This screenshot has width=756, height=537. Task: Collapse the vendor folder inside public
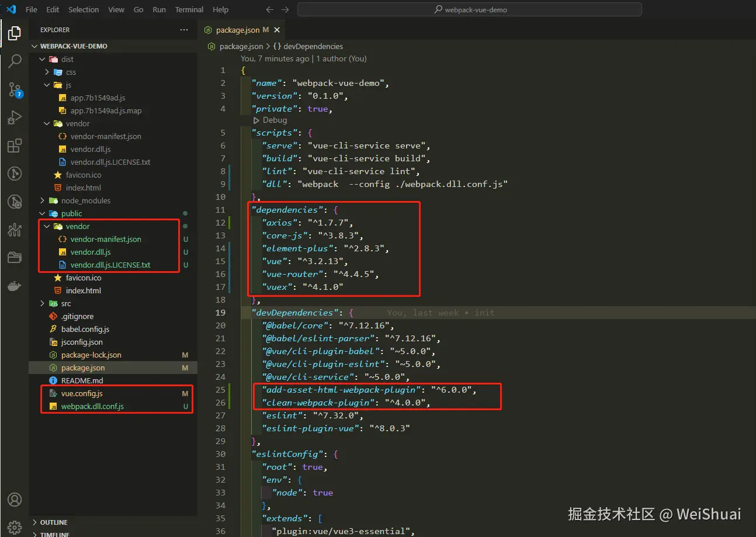pos(47,226)
